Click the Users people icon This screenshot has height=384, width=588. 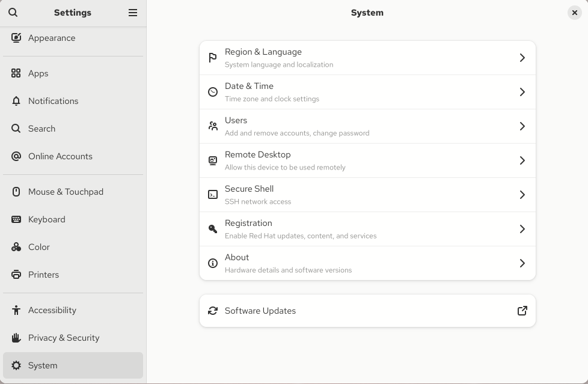[213, 126]
